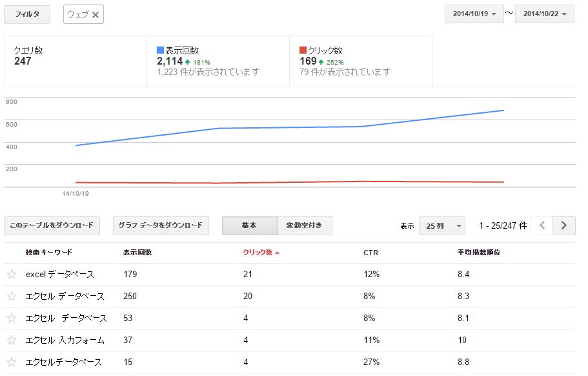Star the 'エクセル データベース' row with 250 impressions

click(x=12, y=297)
